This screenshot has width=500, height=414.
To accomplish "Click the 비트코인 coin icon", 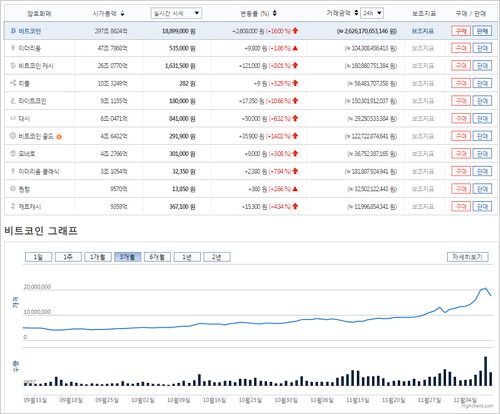I will (x=13, y=31).
